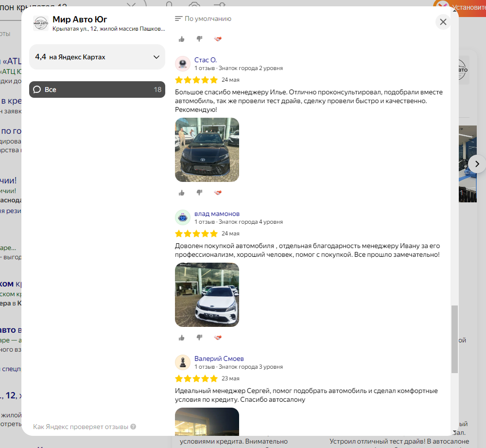Viewport: 486px width, 448px height.
Task: Open Стас О. black Toyota photo
Action: pos(207,149)
